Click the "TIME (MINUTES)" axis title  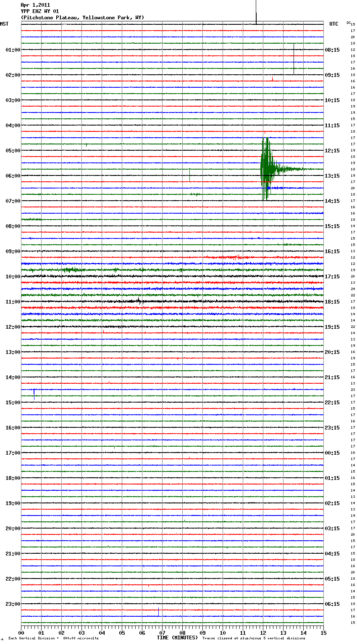[x=177, y=638]
